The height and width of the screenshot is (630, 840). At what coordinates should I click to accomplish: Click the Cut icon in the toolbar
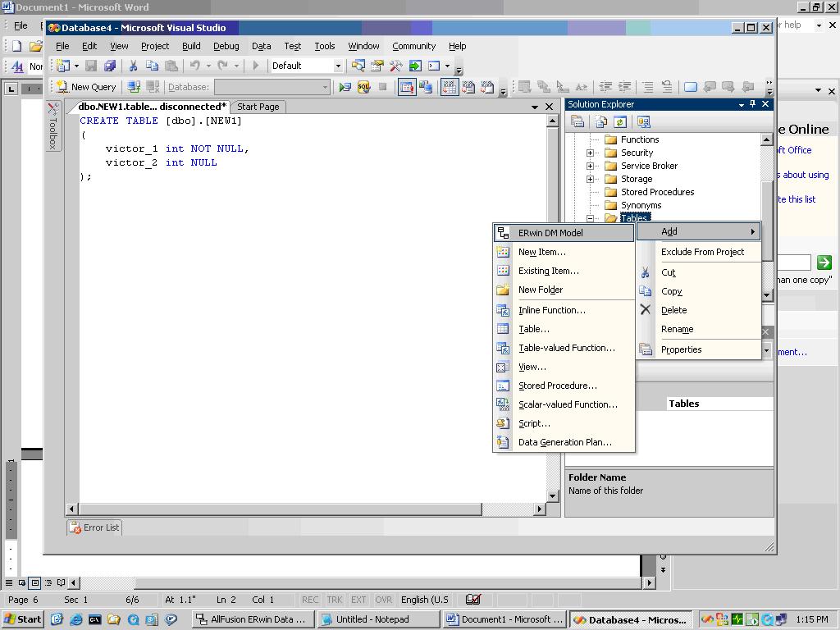tap(133, 66)
